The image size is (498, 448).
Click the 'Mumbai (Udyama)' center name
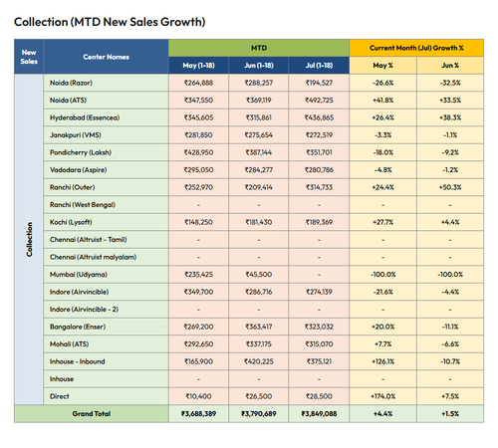click(79, 275)
